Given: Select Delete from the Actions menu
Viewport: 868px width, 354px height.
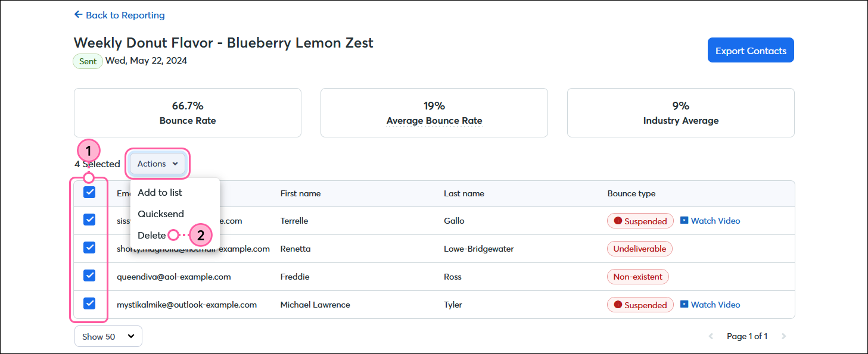Looking at the screenshot, I should tap(151, 235).
